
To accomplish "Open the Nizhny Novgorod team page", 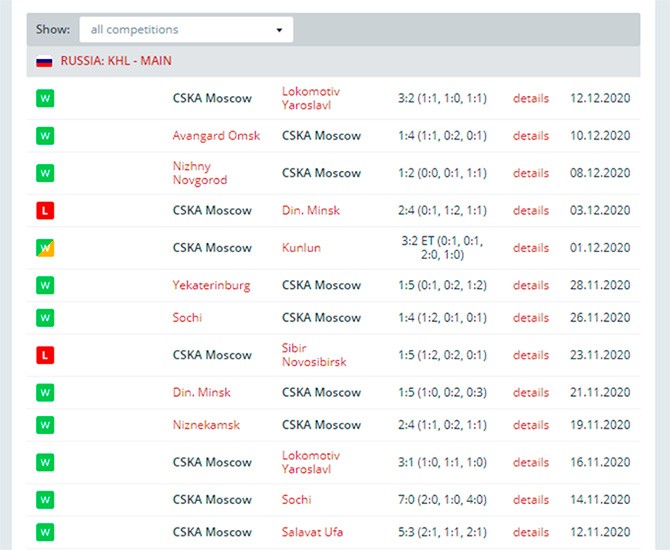I will pyautogui.click(x=200, y=173).
